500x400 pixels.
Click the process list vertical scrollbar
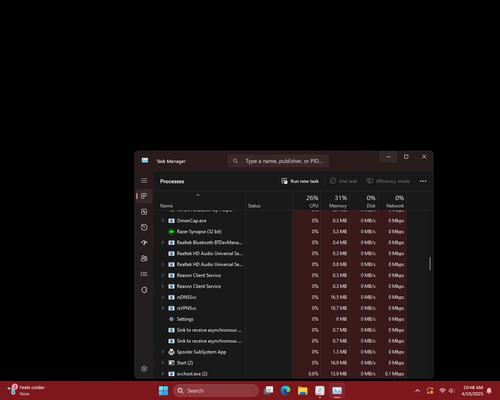click(430, 264)
